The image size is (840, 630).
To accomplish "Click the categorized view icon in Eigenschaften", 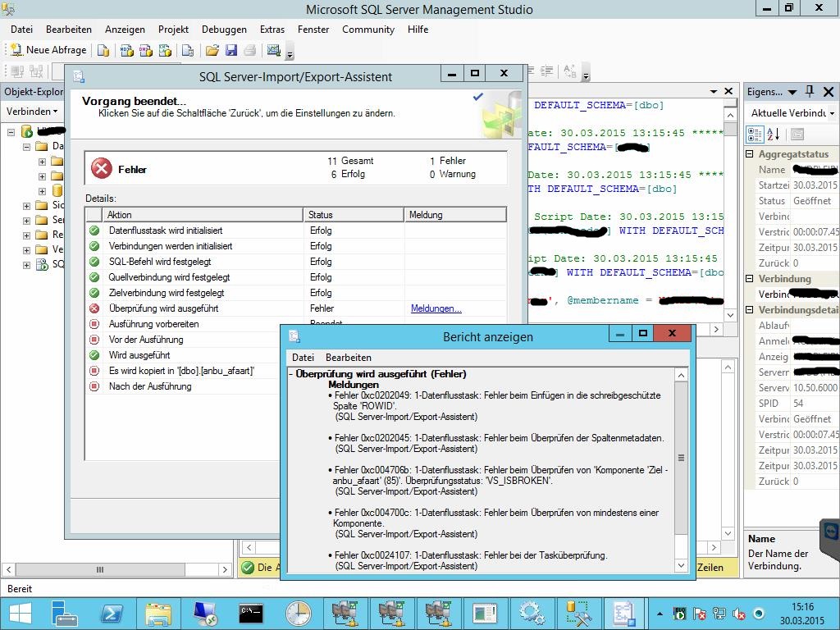I will click(755, 135).
